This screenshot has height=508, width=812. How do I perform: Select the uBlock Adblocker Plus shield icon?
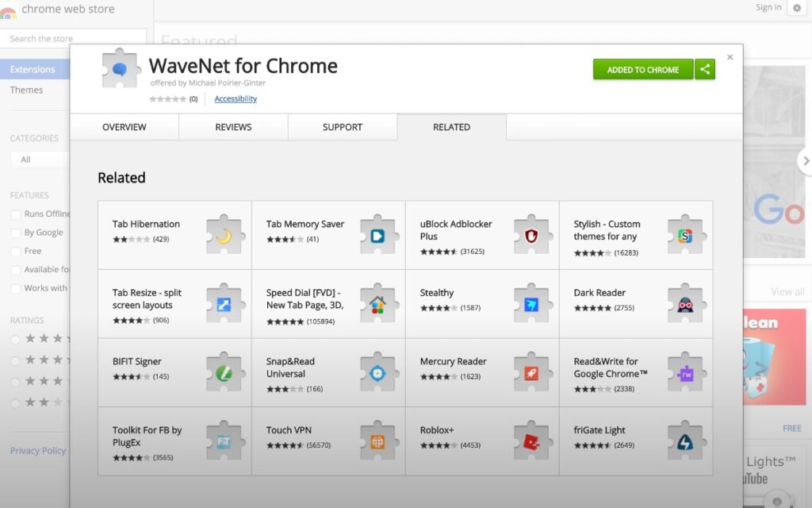click(x=530, y=235)
